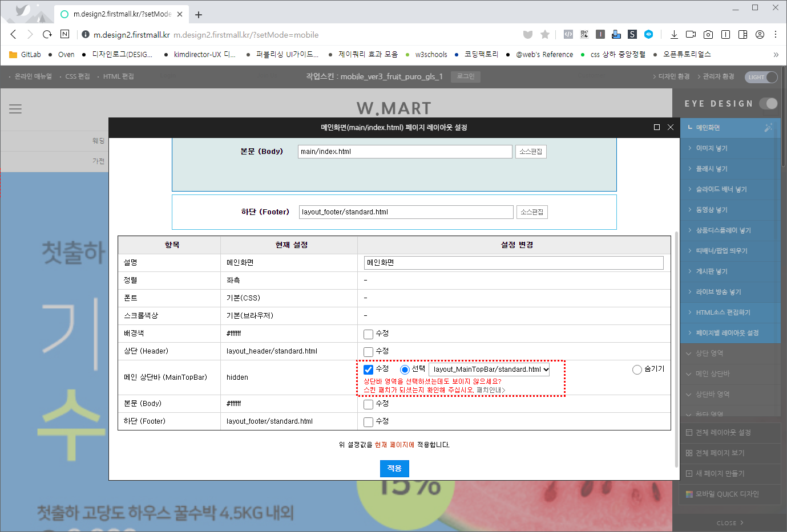Go to 디자인 환경
Viewport: 787px width, 532px height.
click(674, 76)
